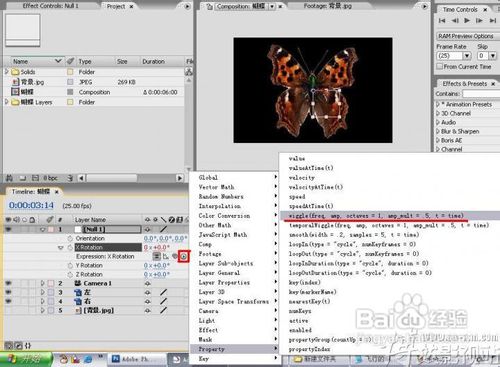The image size is (500, 367).
Task: Hide the Camera 1 layer eye toggle
Action: point(8,283)
